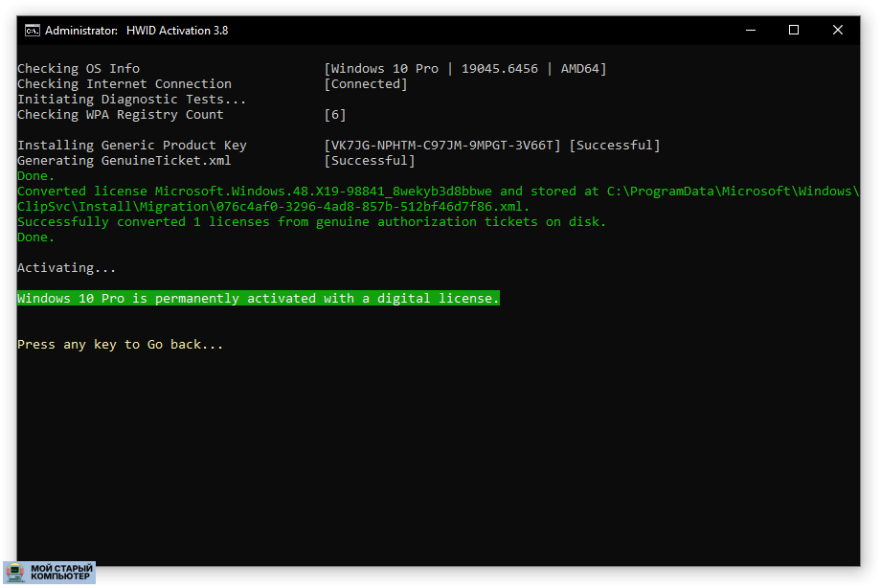881x588 pixels.
Task: Click the [Connected] internet status text
Action: pos(366,84)
